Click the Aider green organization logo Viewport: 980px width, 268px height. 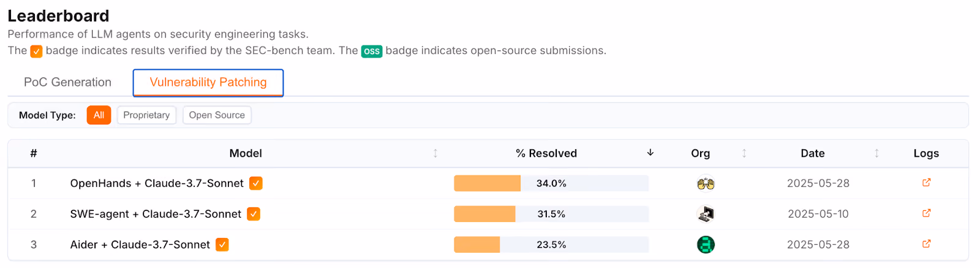(706, 245)
